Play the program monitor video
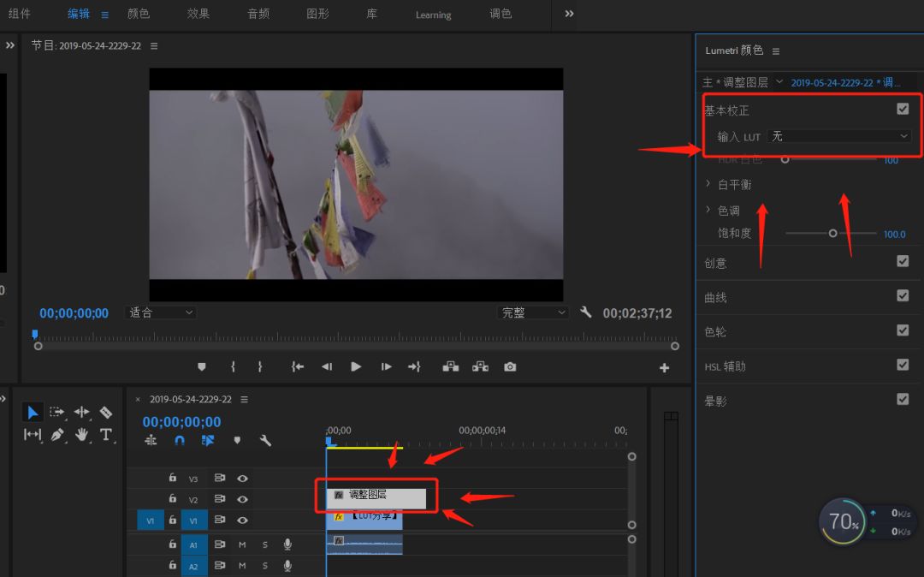Screen dimensions: 924x577 point(355,366)
